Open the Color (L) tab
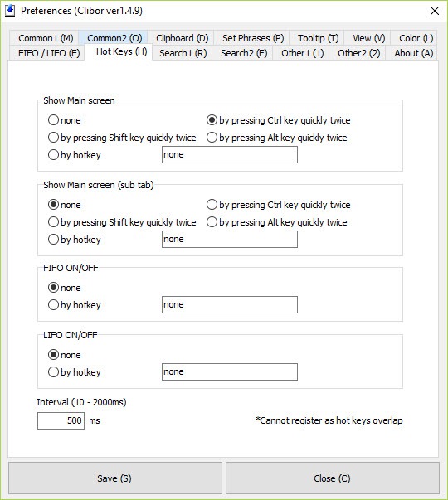 click(416, 38)
